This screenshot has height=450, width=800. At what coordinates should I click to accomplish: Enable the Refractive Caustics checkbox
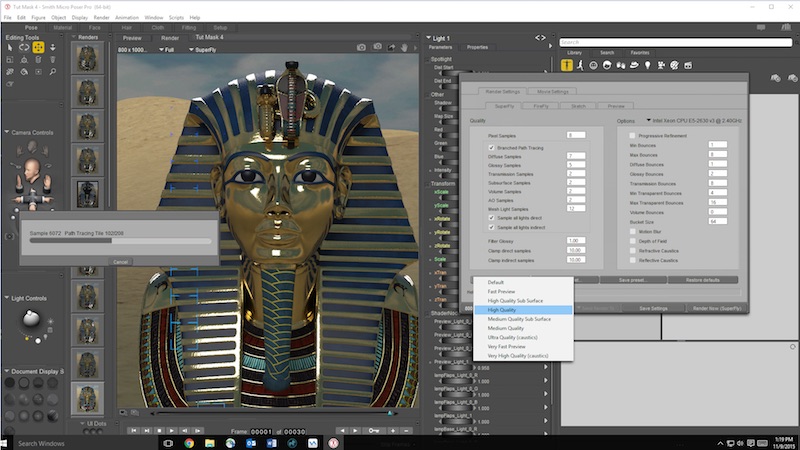[633, 251]
